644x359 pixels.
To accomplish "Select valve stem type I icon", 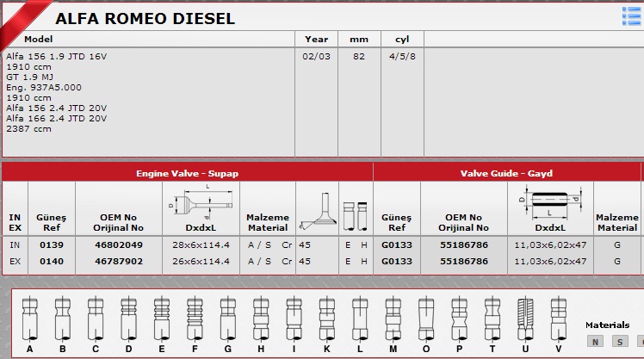I will [x=294, y=319].
